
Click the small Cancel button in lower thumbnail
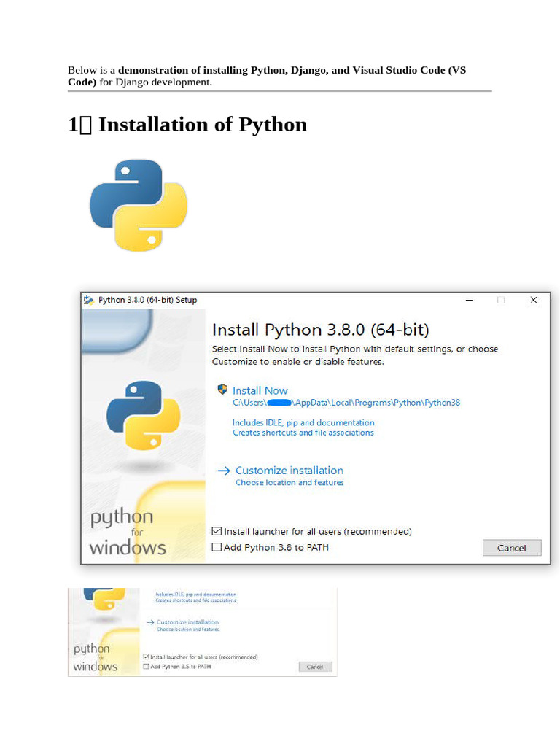315,667
